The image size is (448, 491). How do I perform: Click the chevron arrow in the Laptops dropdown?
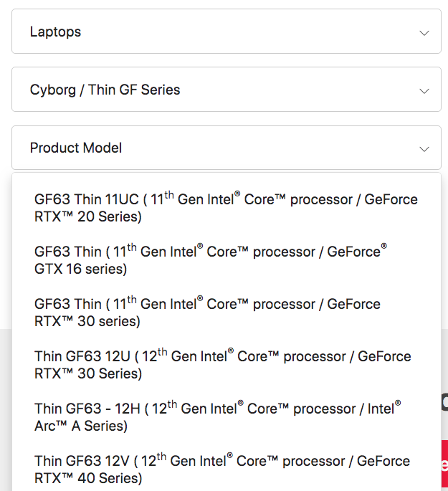pyautogui.click(x=424, y=33)
